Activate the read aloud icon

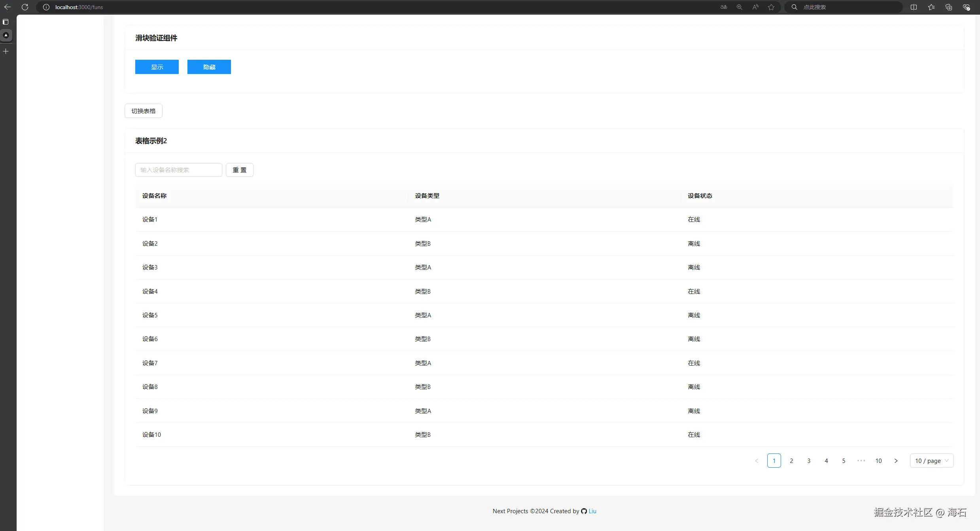click(755, 7)
